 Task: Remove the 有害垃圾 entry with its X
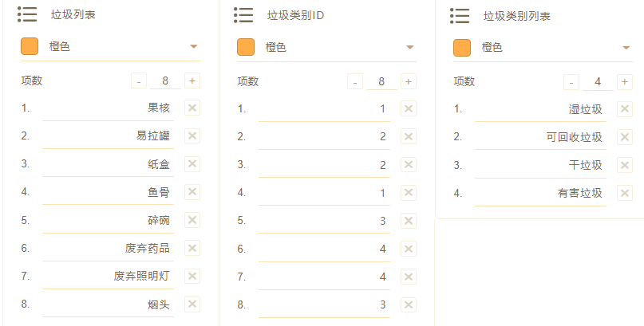625,193
